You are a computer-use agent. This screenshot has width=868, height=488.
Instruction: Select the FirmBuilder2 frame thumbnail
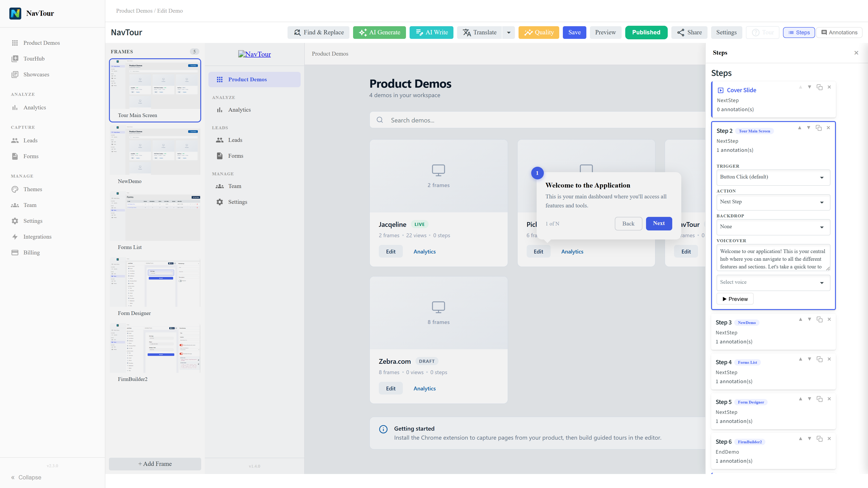point(155,348)
